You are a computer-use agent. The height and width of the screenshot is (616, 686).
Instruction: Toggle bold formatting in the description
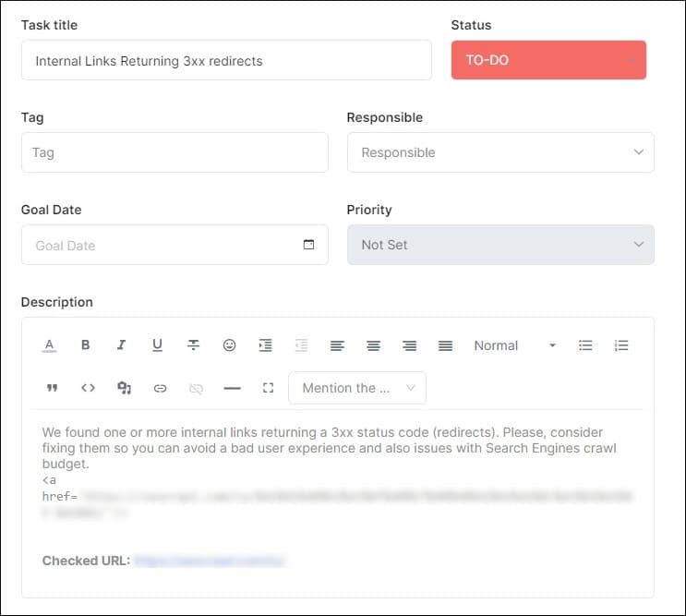pyautogui.click(x=85, y=345)
